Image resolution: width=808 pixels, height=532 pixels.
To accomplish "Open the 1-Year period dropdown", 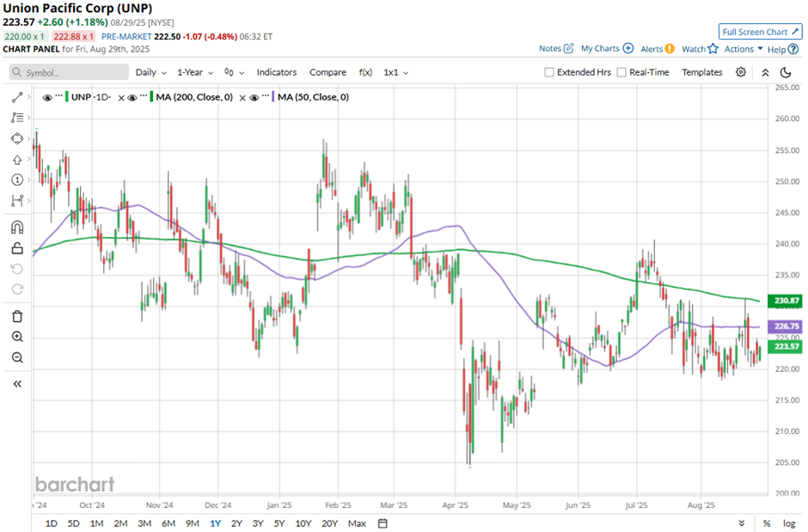I will 195,72.
